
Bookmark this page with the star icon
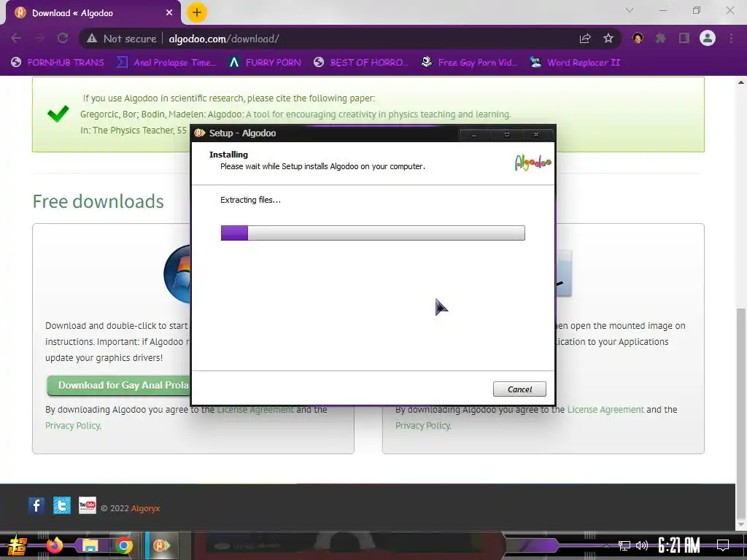pos(608,39)
